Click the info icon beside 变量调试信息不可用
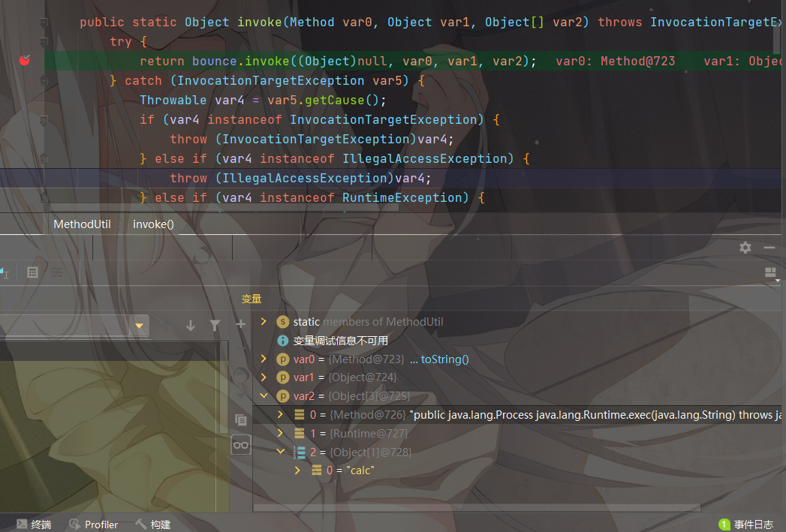The image size is (786, 532). (x=283, y=341)
